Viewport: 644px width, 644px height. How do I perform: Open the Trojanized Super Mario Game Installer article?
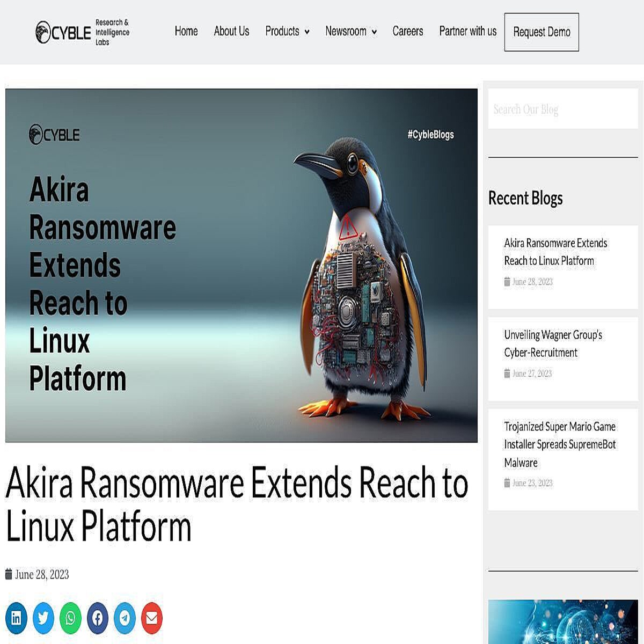(x=559, y=444)
